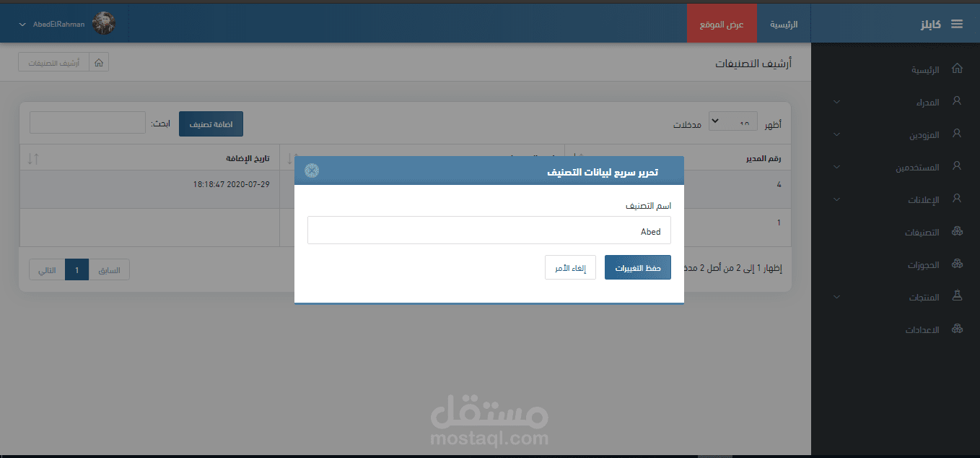Screen dimensions: 980x458
Task: Click the AbedElRahman profile avatar
Action: point(104,23)
